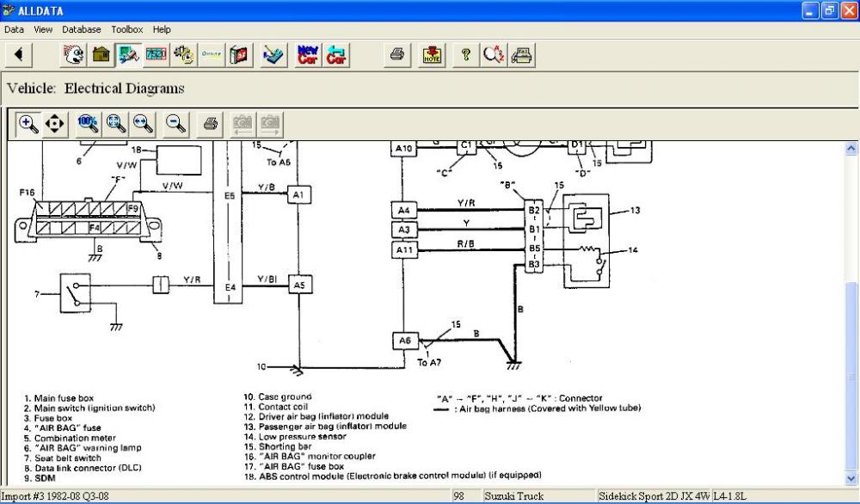The height and width of the screenshot is (504, 860).
Task: Print from the main toolbar printer
Action: [397, 54]
